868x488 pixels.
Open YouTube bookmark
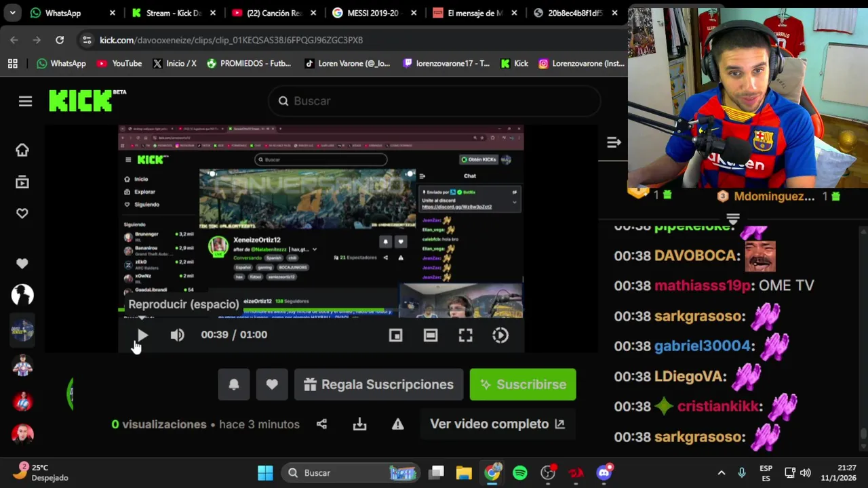click(119, 63)
